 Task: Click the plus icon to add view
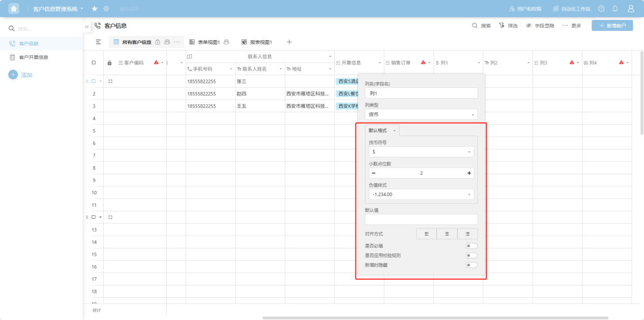pyautogui.click(x=289, y=42)
